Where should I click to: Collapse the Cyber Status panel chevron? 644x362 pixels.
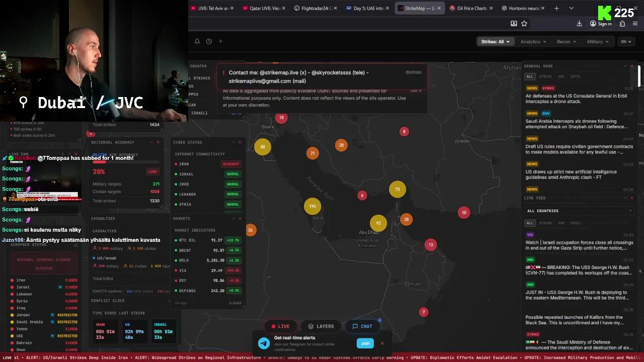tap(233, 142)
